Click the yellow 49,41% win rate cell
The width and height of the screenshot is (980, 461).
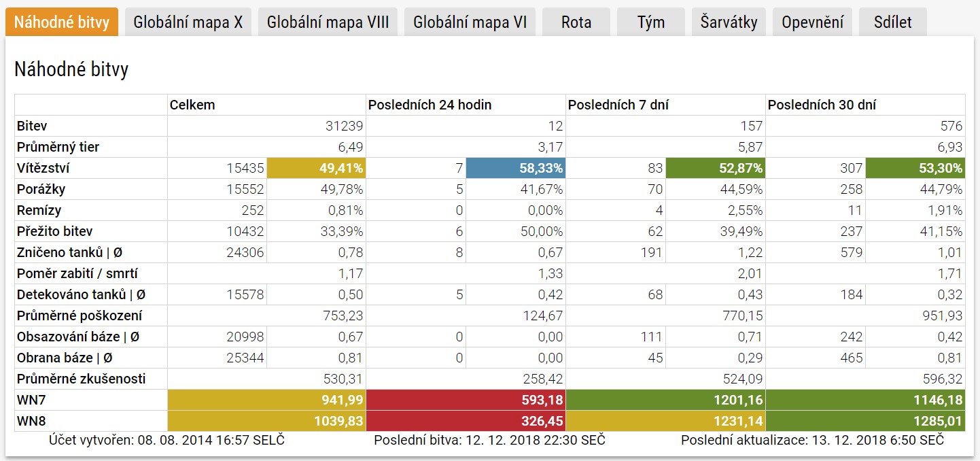coord(316,168)
